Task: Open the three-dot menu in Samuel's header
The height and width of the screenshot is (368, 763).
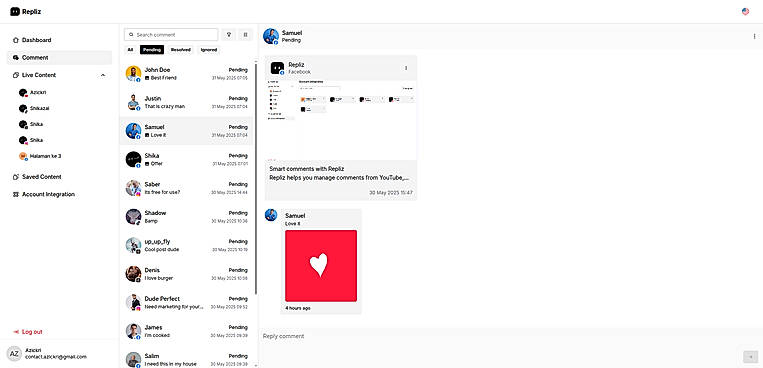Action: [754, 36]
